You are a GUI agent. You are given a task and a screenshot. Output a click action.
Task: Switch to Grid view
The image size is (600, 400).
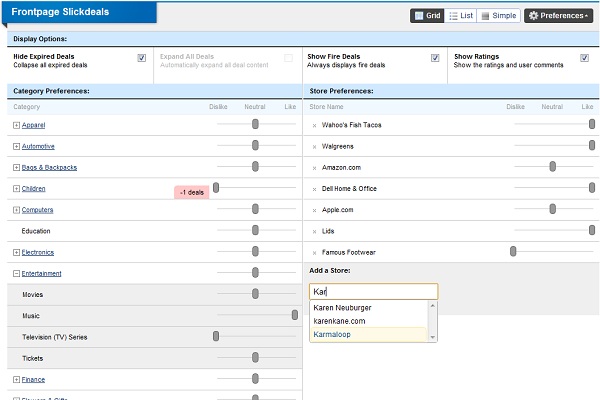427,16
